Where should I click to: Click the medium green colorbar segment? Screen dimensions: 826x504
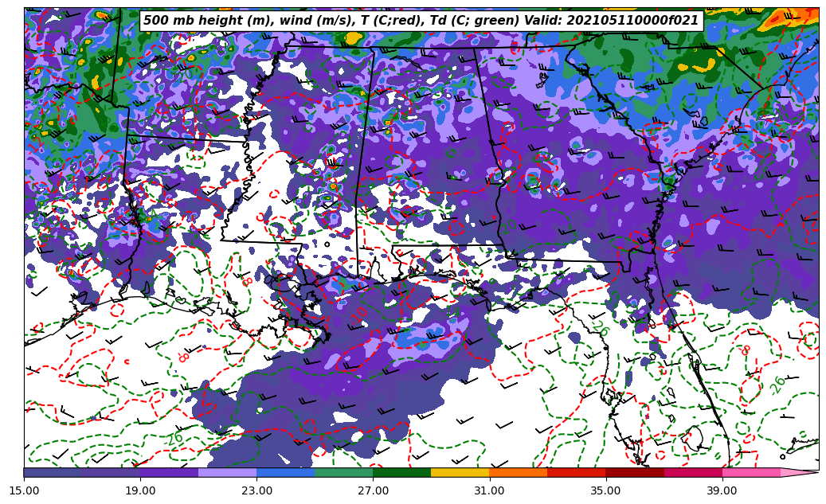pos(343,472)
